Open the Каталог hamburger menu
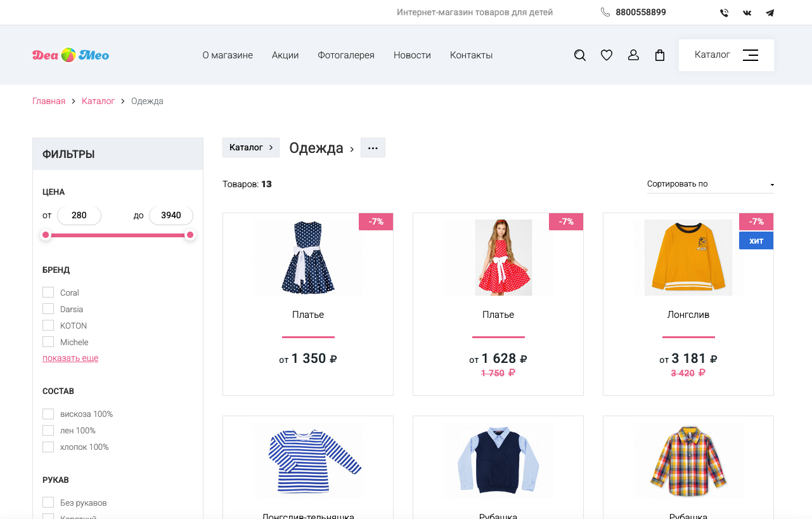The image size is (812, 519). [726, 55]
